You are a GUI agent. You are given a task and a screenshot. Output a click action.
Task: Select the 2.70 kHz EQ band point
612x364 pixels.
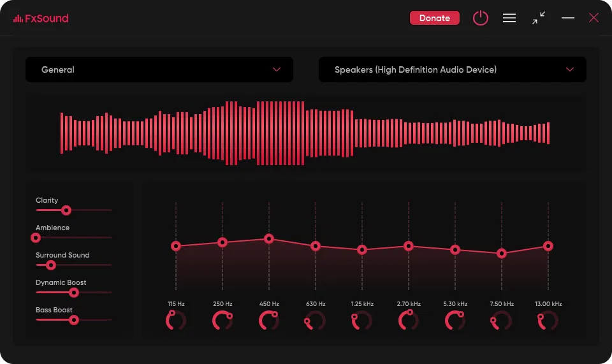tap(409, 246)
